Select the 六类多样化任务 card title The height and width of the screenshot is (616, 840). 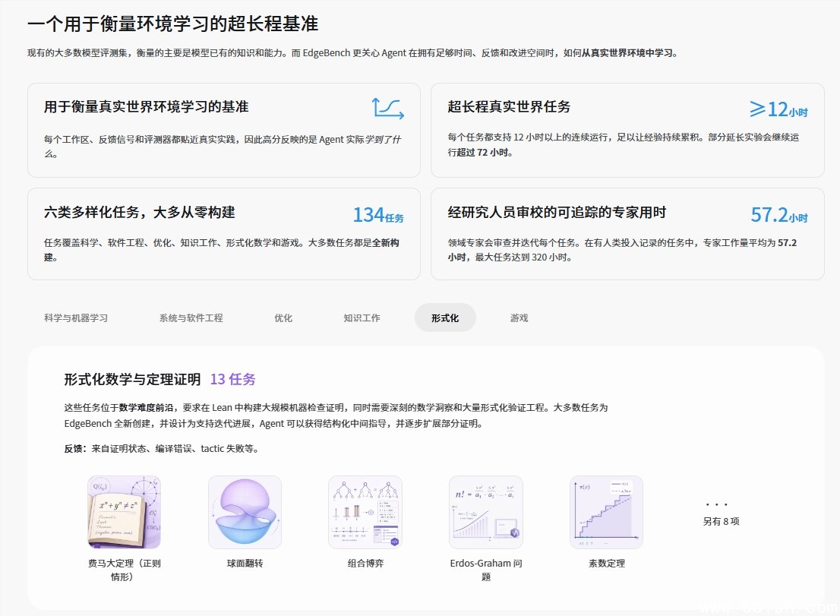139,212
